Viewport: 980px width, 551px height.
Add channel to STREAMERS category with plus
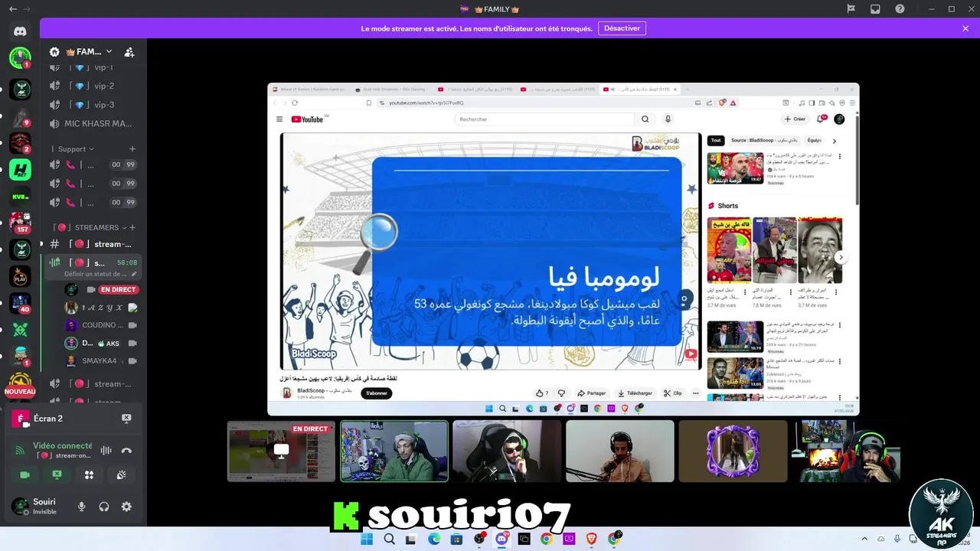tap(132, 227)
